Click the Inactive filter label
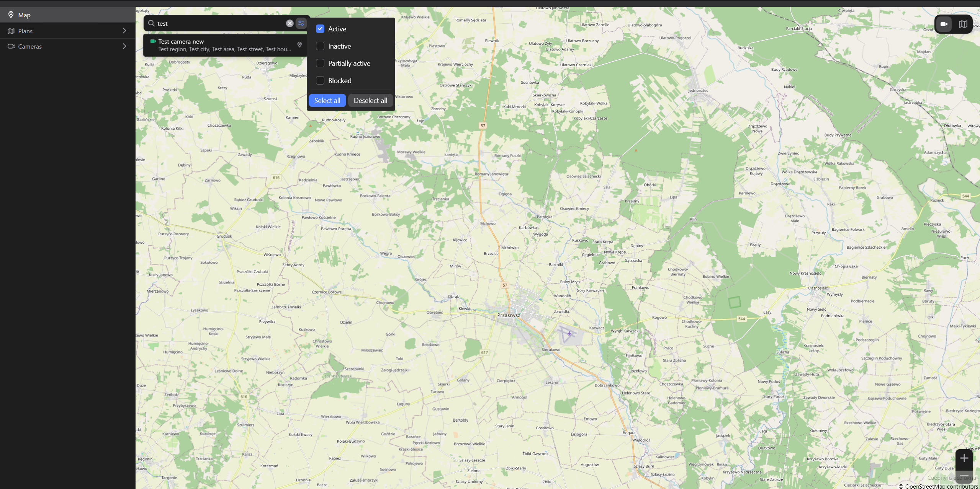 click(x=339, y=46)
